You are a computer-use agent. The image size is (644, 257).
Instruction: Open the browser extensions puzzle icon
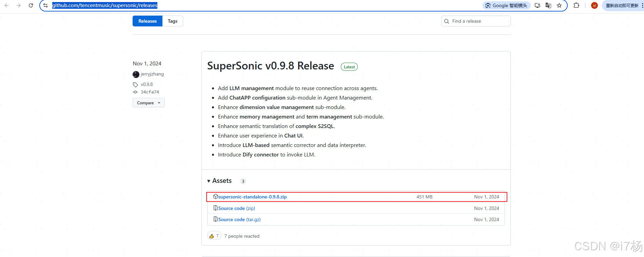click(x=576, y=5)
